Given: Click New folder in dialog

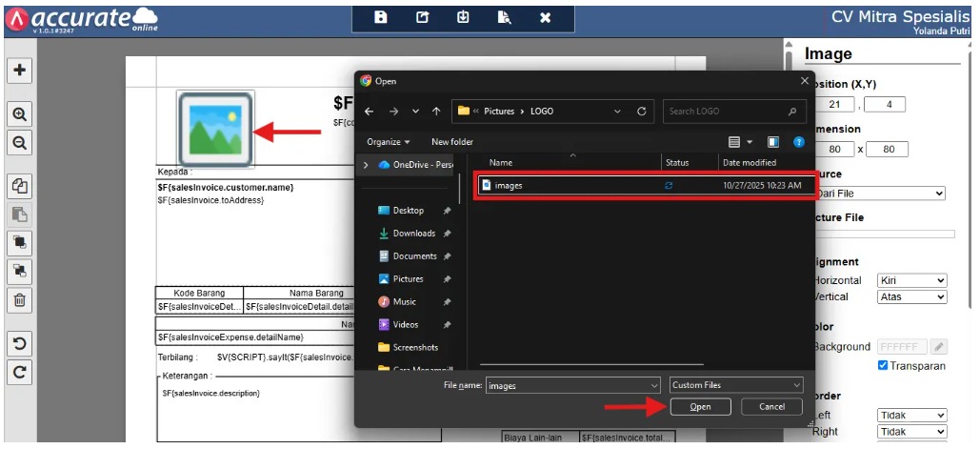Looking at the screenshot, I should 451,142.
